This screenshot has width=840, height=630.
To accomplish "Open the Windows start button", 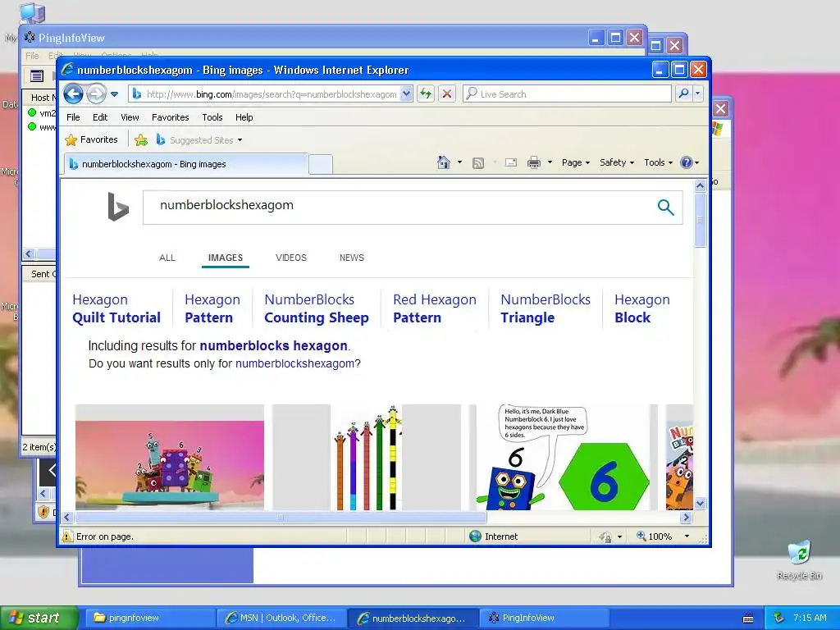I will 39,618.
